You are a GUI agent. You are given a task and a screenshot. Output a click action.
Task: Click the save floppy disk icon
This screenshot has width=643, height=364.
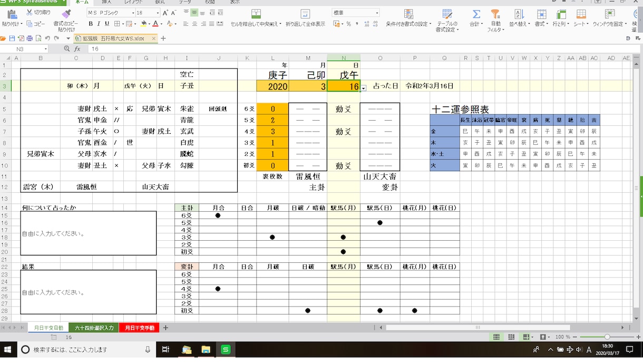tap(12, 38)
